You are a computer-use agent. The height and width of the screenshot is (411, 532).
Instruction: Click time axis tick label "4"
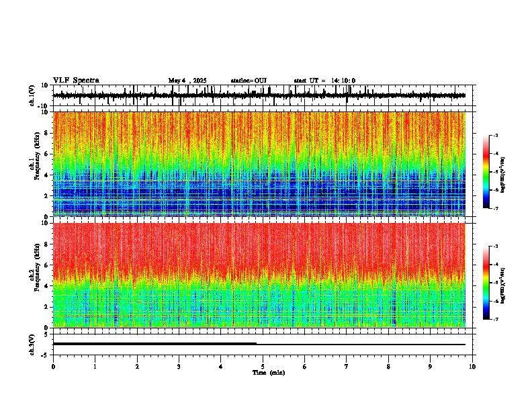[221, 367]
